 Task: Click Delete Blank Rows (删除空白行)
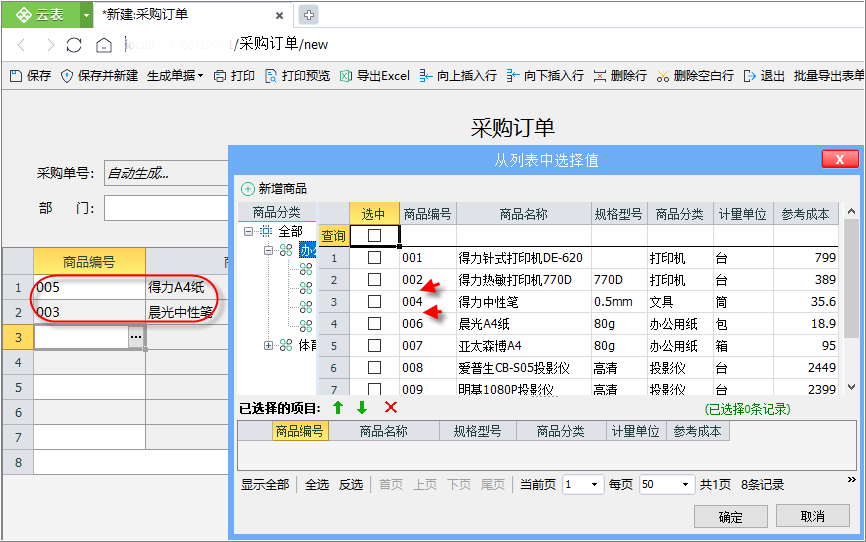click(695, 76)
